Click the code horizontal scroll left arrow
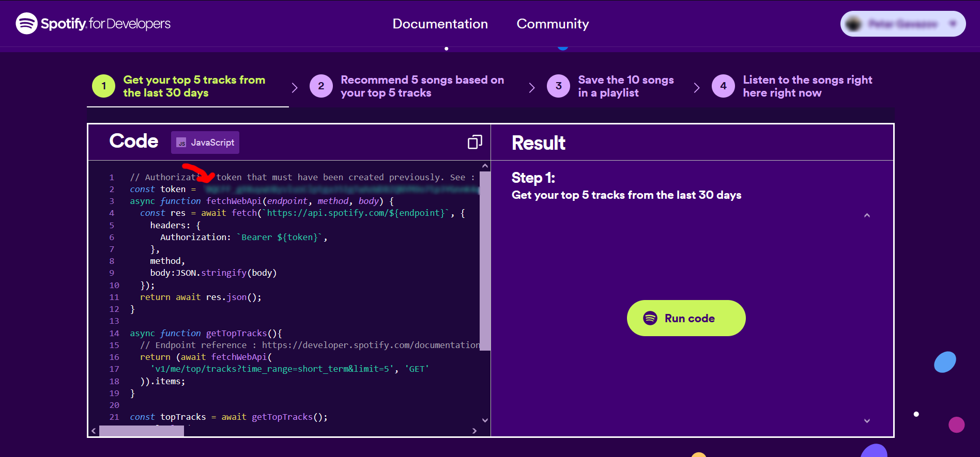 click(x=94, y=431)
